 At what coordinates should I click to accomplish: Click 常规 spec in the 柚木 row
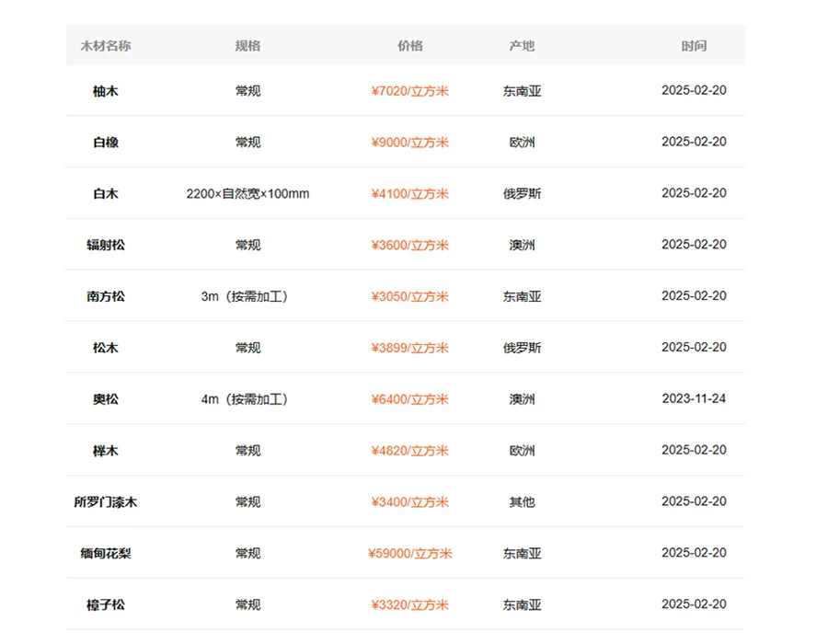[x=247, y=91]
